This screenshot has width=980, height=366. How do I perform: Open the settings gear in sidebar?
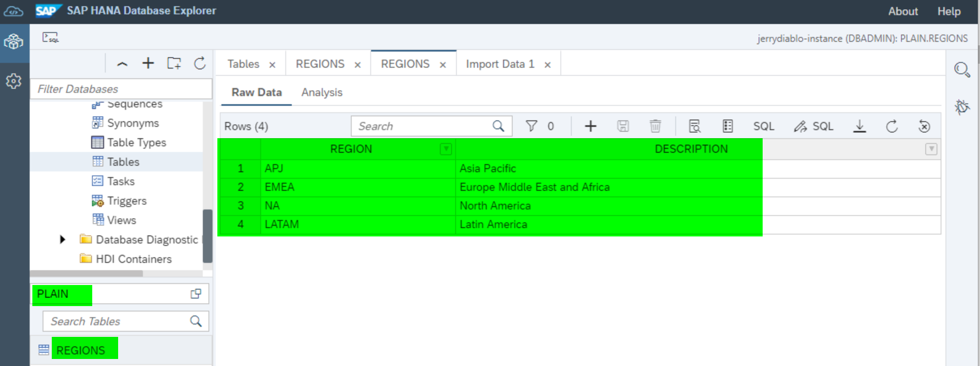(14, 82)
